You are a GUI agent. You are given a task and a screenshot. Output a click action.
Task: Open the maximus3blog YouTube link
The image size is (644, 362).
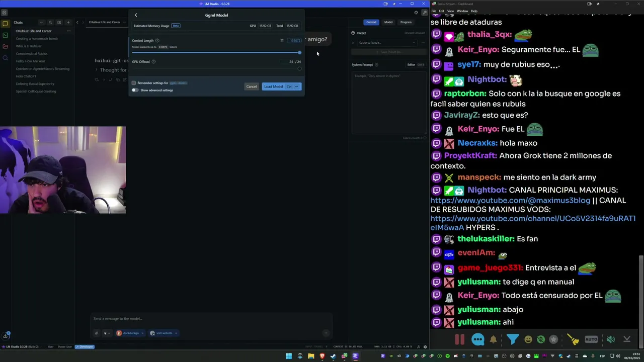pos(510,200)
